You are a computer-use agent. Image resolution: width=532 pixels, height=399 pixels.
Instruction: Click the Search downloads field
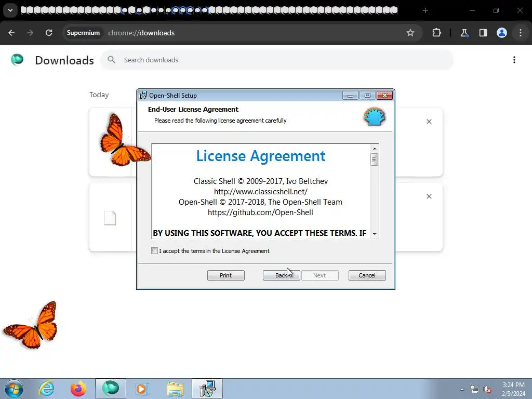(276, 60)
